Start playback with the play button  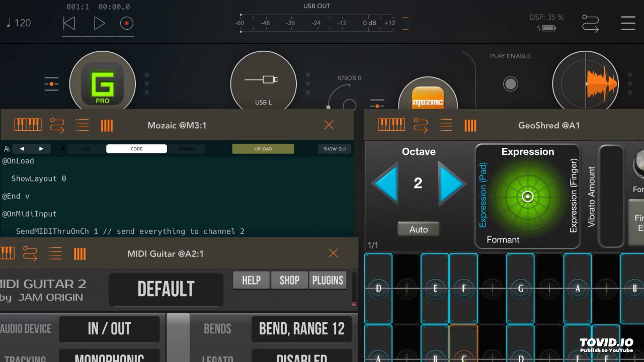click(x=99, y=23)
